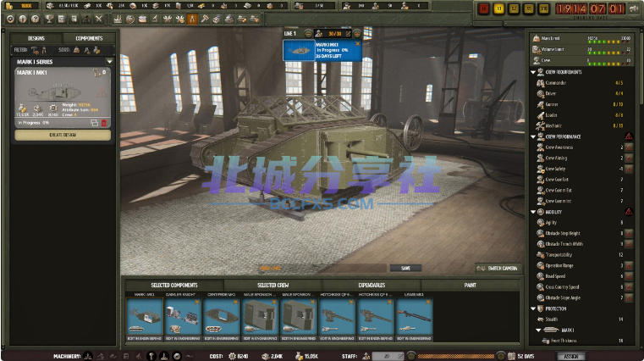Click the highlighted drafting compass design icon
Screen dimensions: 644x361
192,19
